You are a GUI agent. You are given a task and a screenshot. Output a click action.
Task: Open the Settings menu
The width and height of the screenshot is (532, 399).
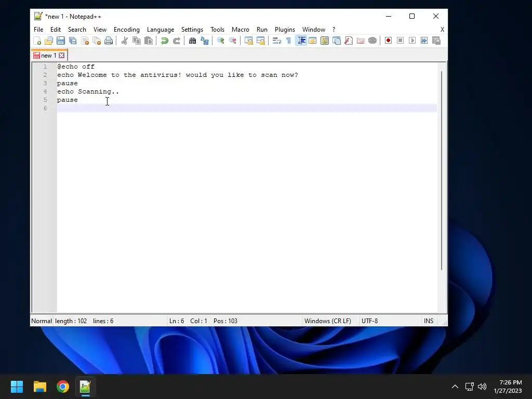pos(192,30)
